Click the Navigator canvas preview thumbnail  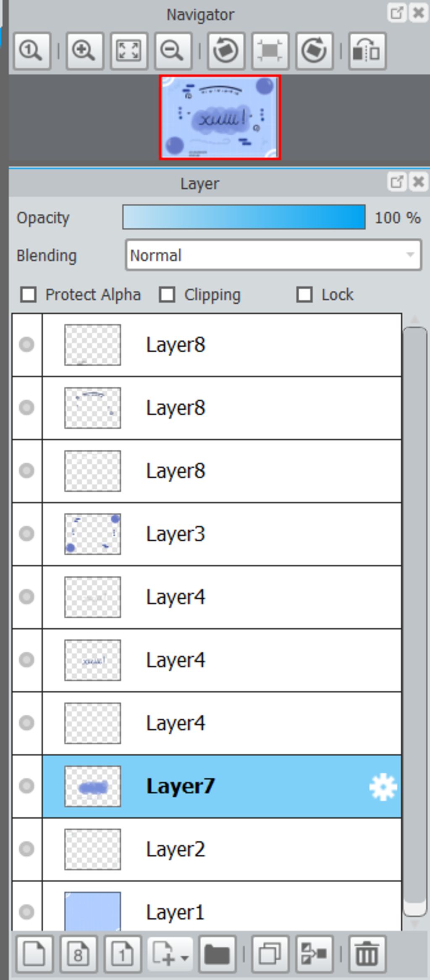[220, 118]
